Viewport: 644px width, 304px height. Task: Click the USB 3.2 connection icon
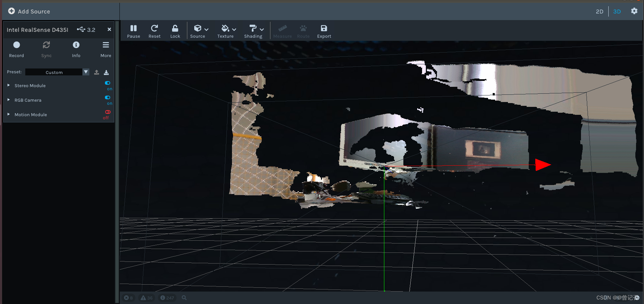(81, 29)
